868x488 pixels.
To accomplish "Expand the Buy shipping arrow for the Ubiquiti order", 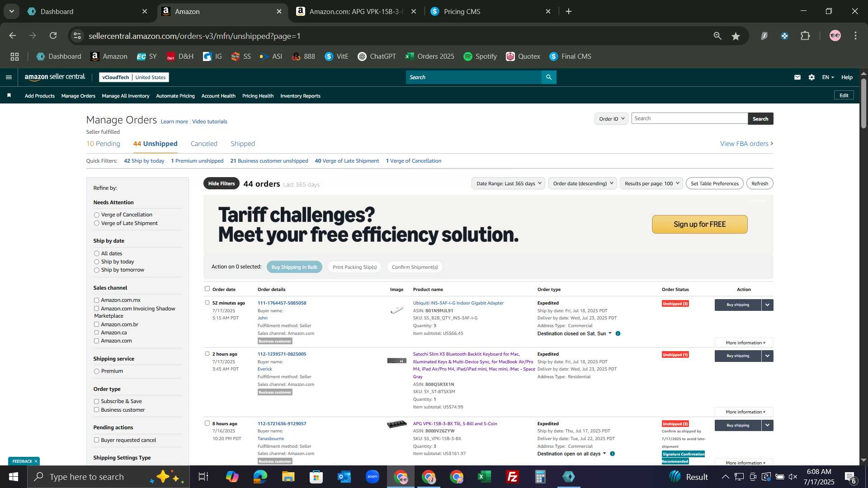I will pyautogui.click(x=768, y=305).
